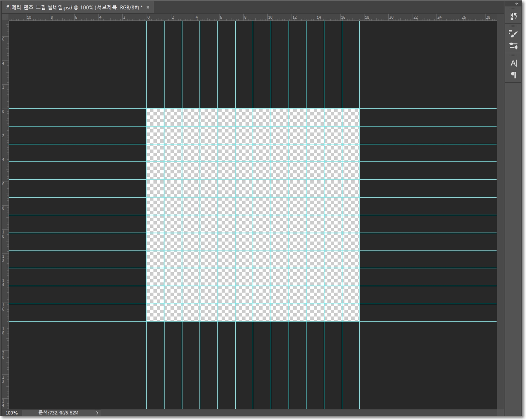
Task: Expand the collapsed panel dock with the double arrows
Action: click(517, 4)
